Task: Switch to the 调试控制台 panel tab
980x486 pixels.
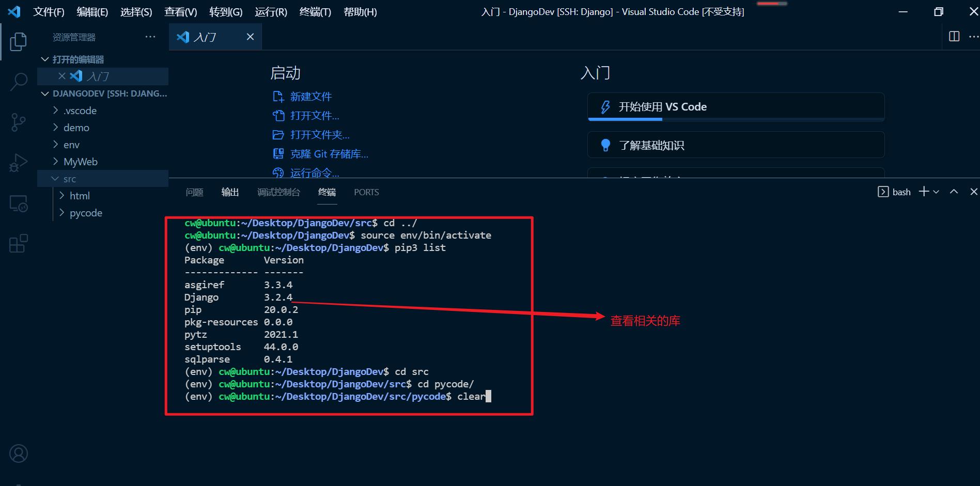Action: click(278, 192)
